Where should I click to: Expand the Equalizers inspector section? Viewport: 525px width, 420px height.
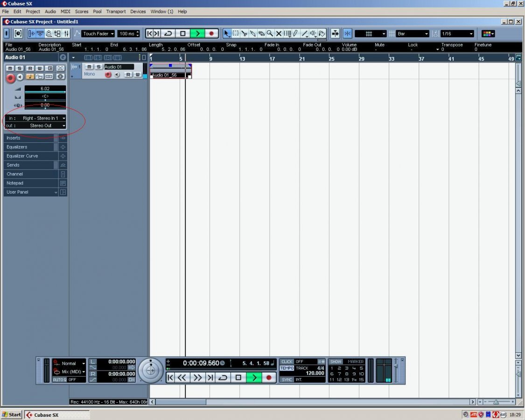[35, 147]
